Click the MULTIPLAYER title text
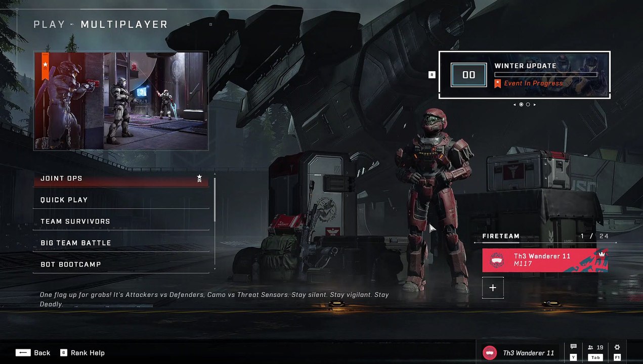The height and width of the screenshot is (364, 643). [124, 24]
